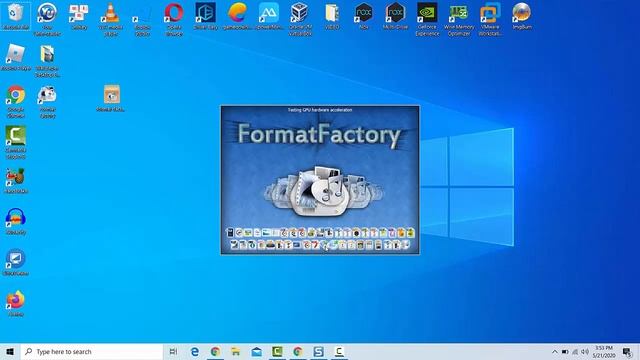Launch Roblox Player desktop shortcut
The height and width of the screenshot is (360, 640).
pos(16,57)
